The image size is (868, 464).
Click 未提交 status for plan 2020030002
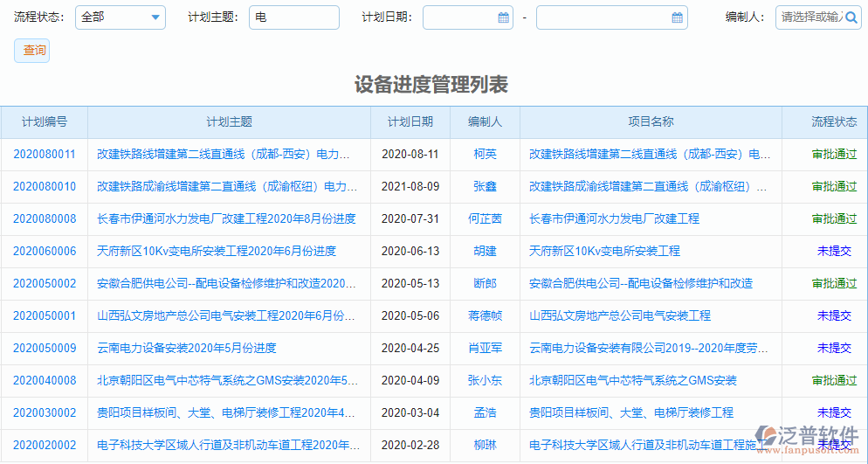834,412
